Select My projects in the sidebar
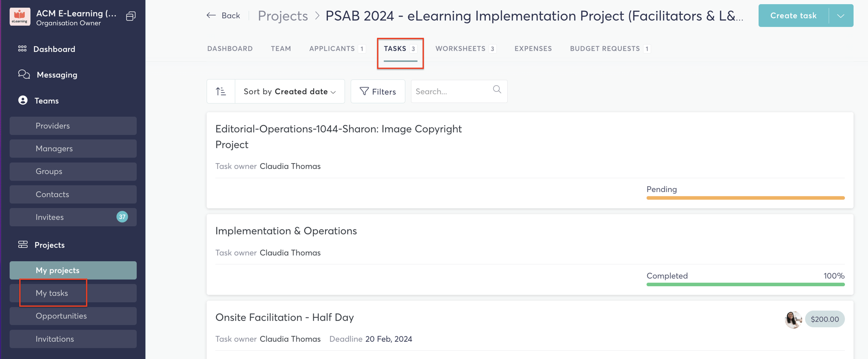868x359 pixels. [73, 270]
